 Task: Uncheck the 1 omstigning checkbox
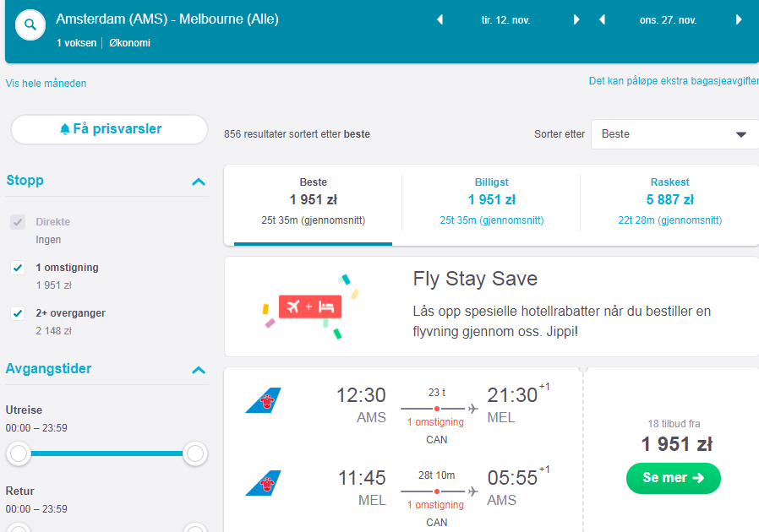[x=18, y=268]
